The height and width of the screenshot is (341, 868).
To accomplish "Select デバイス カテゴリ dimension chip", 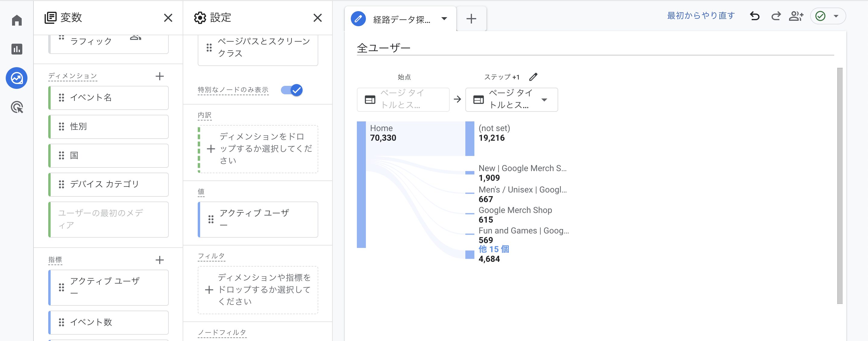I will [x=108, y=184].
